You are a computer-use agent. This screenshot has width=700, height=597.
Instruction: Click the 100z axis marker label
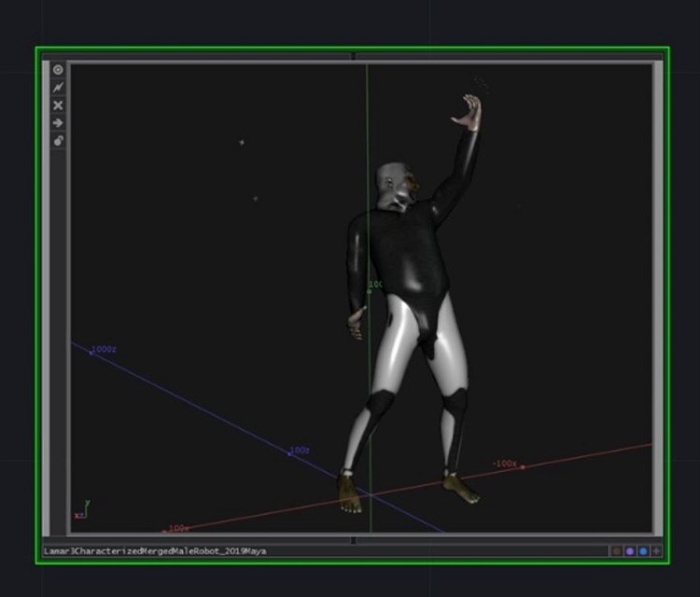[300, 451]
